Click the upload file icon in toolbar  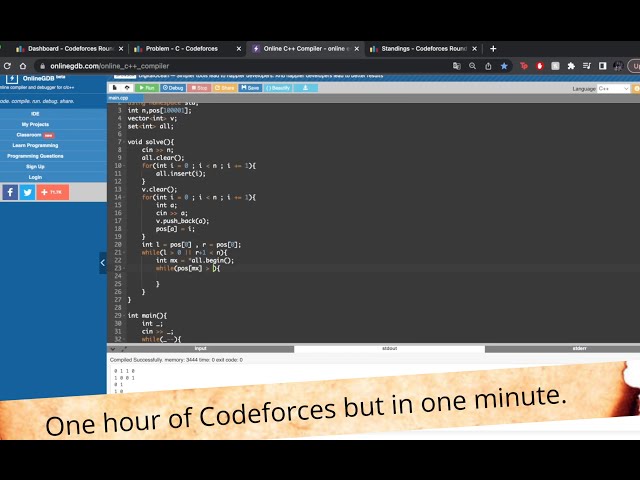pyautogui.click(x=127, y=88)
